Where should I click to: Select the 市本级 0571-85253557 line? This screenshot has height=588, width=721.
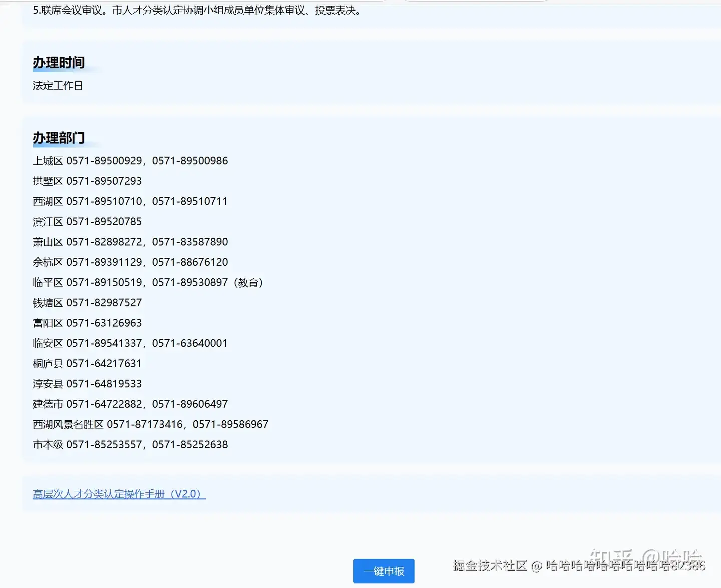pyautogui.click(x=130, y=444)
